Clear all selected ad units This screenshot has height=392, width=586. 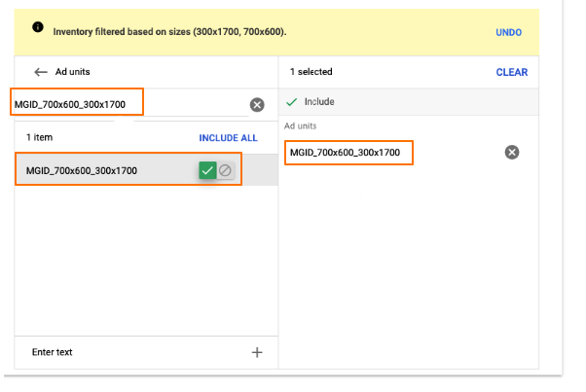512,72
